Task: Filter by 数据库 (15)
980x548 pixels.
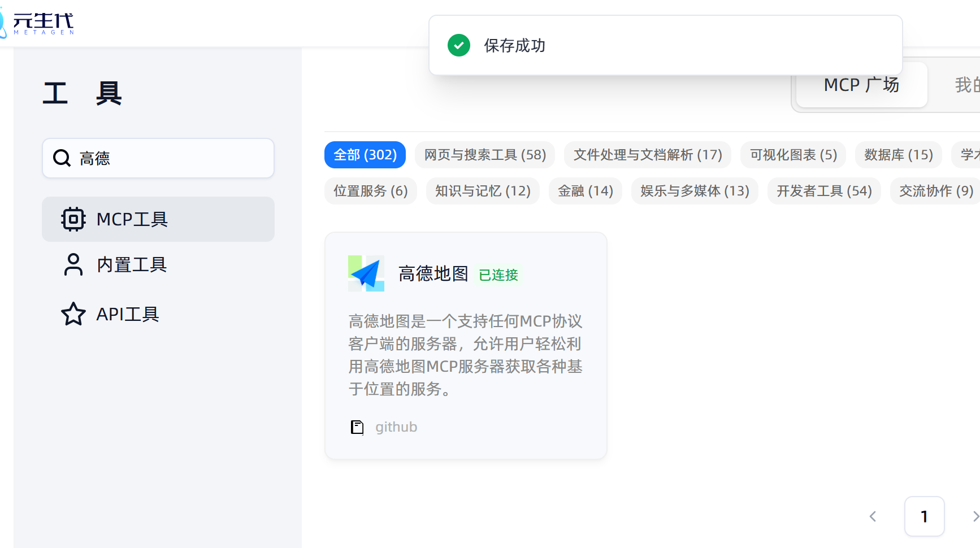Action: coord(899,155)
